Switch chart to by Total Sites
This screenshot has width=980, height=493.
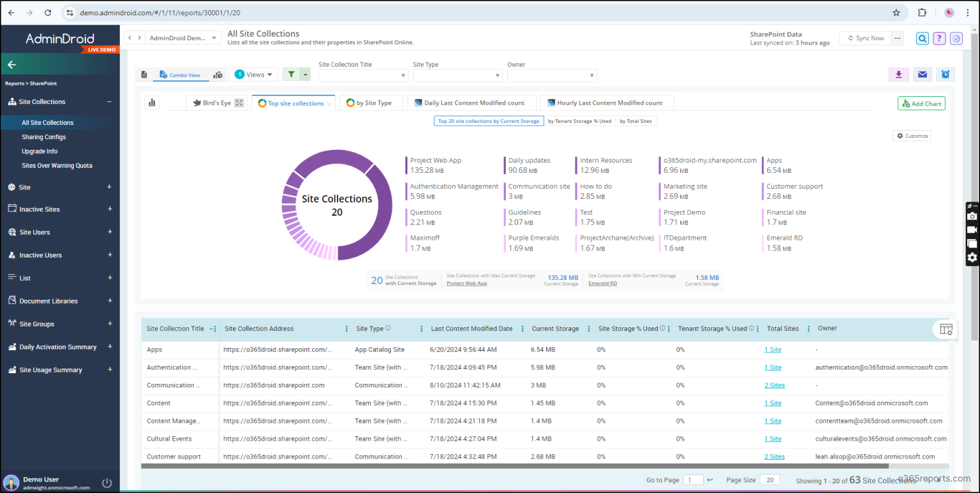(636, 121)
